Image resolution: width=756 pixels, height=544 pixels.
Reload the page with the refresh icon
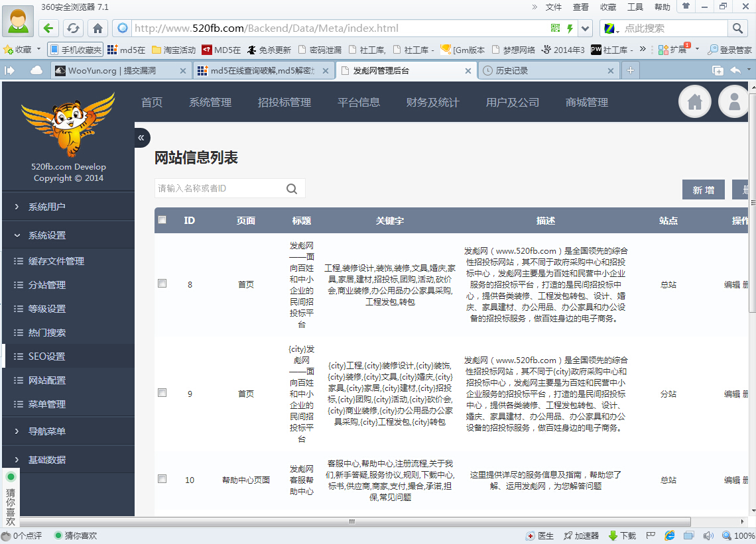(x=74, y=28)
